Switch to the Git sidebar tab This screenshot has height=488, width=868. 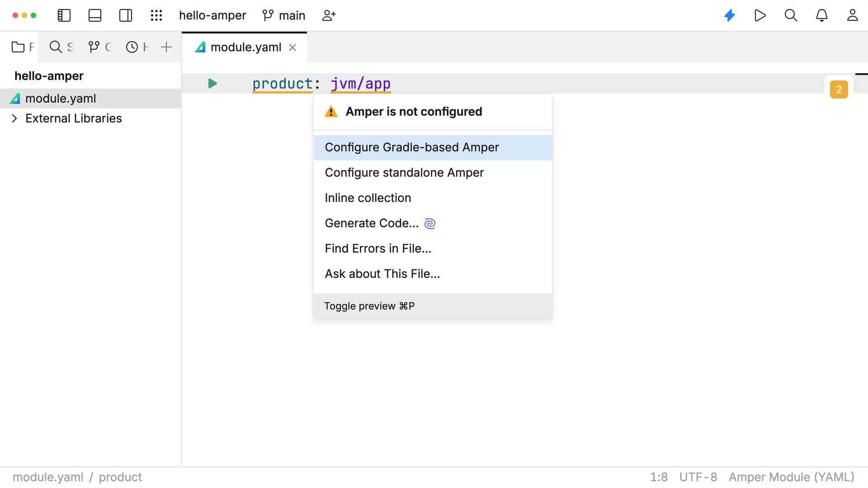[x=99, y=47]
